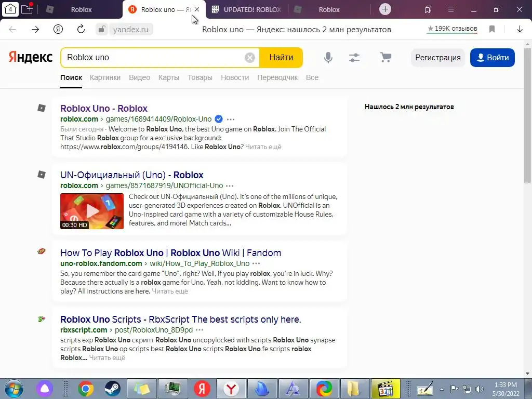Open the UN-Официальный (Uno) - Roblox link

131,175
